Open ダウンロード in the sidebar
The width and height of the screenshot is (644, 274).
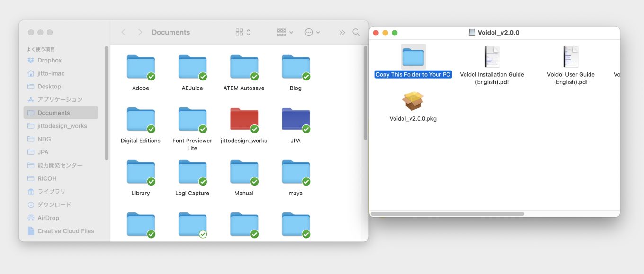coord(54,204)
